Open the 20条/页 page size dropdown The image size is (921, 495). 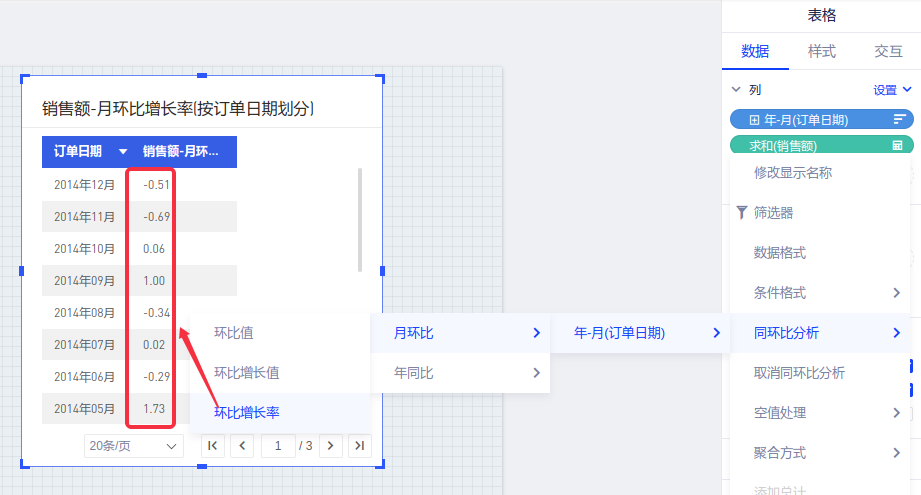(x=133, y=445)
